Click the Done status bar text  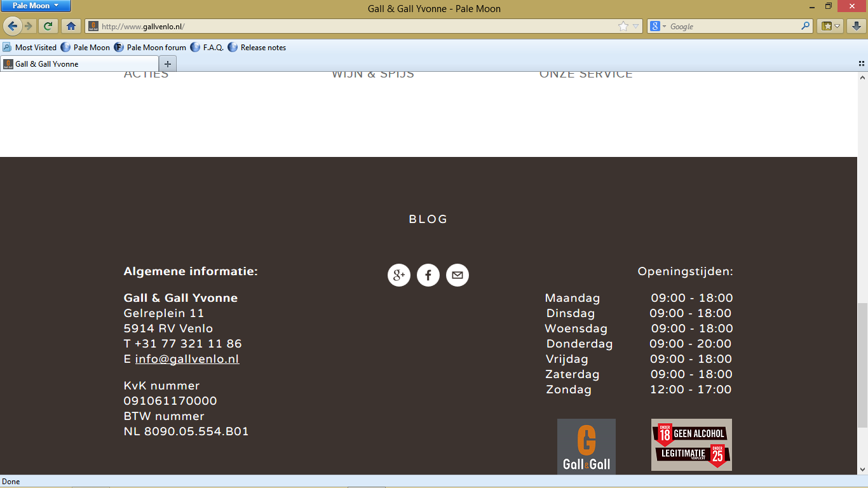pyautogui.click(x=11, y=482)
